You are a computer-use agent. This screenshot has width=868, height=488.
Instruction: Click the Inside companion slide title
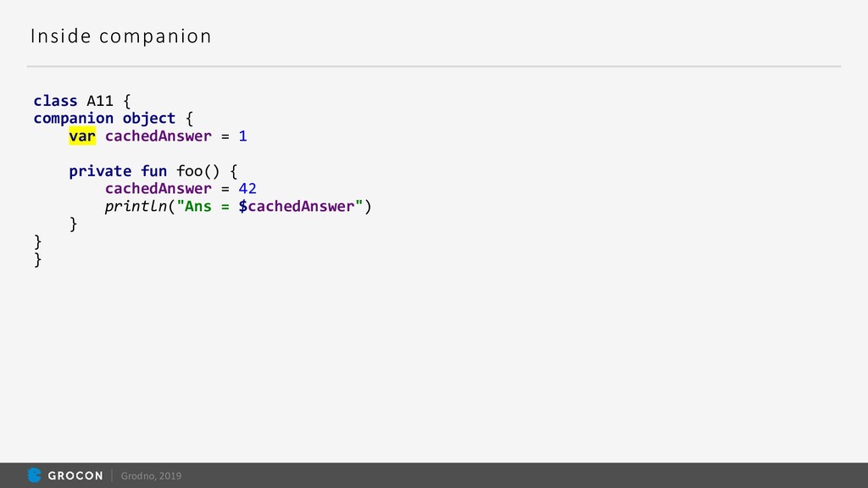(x=120, y=36)
